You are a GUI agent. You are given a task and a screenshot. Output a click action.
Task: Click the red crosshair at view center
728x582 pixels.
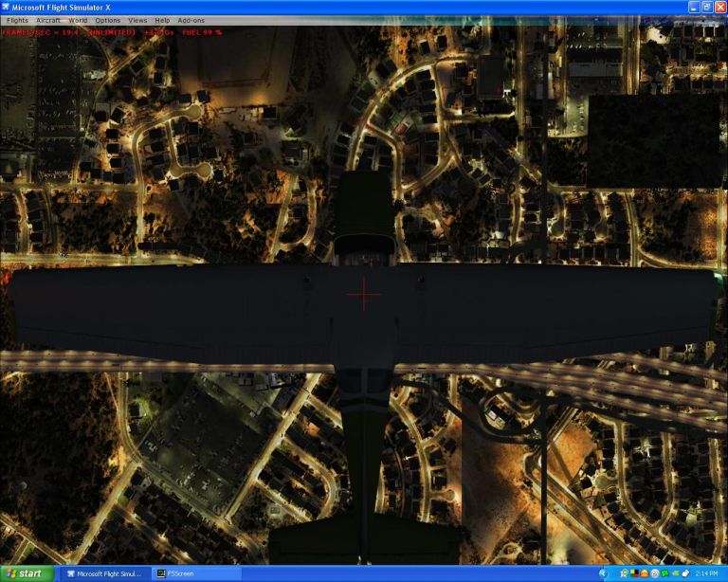364,294
